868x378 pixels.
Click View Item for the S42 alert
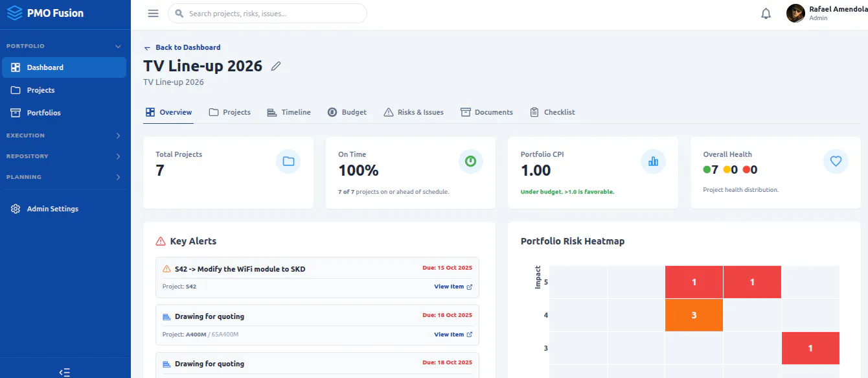point(453,287)
